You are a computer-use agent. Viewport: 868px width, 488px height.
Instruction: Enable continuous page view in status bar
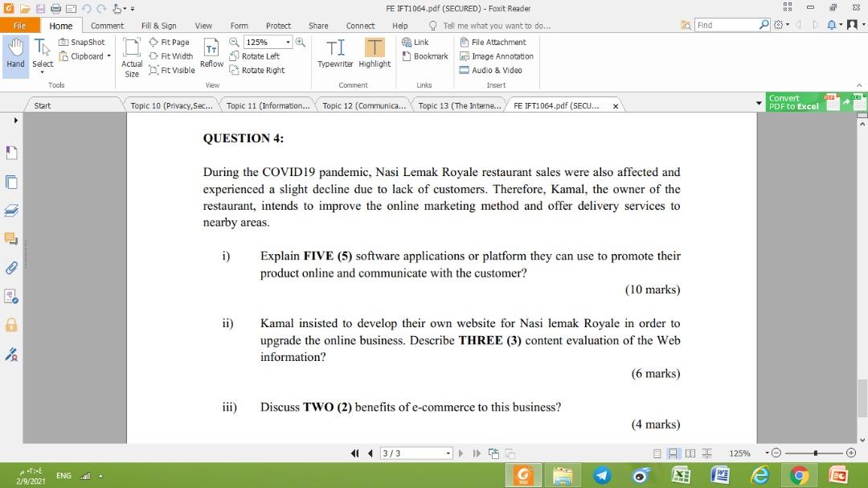(673, 453)
